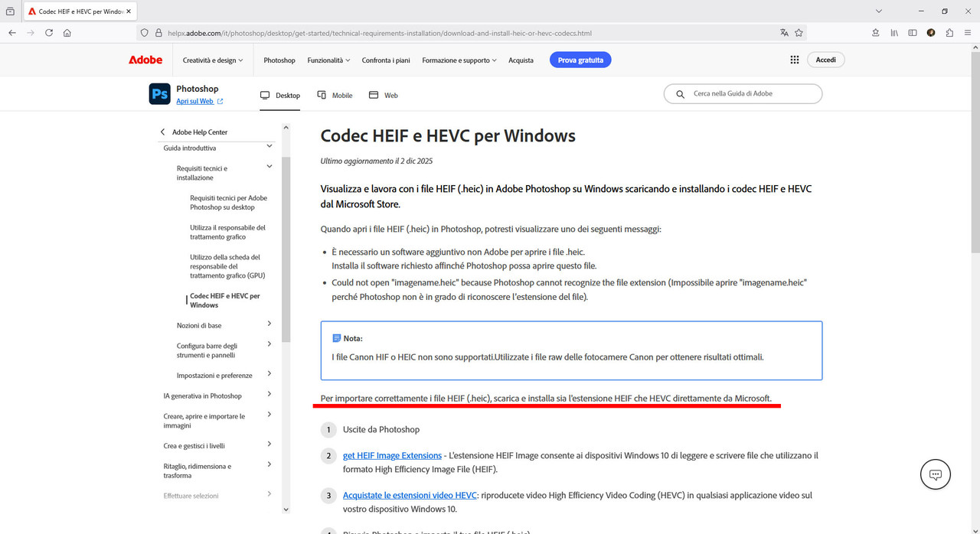The width and height of the screenshot is (980, 534).
Task: Click the Prova gratuita button
Action: point(580,60)
